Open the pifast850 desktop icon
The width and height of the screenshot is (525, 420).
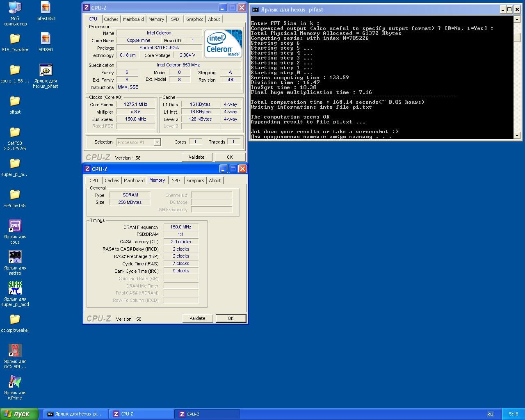coord(46,11)
